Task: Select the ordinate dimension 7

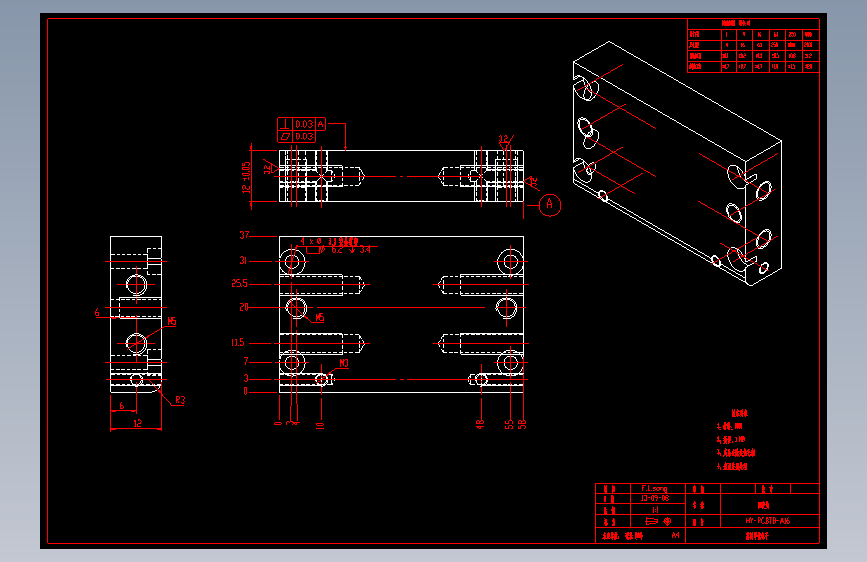Action: click(246, 361)
